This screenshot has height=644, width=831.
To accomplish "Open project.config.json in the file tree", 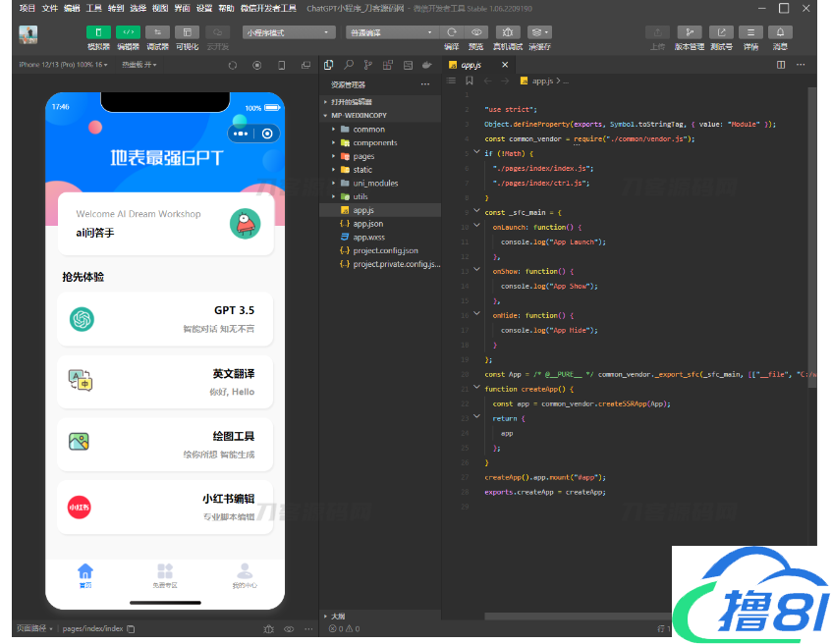I will pyautogui.click(x=380, y=251).
